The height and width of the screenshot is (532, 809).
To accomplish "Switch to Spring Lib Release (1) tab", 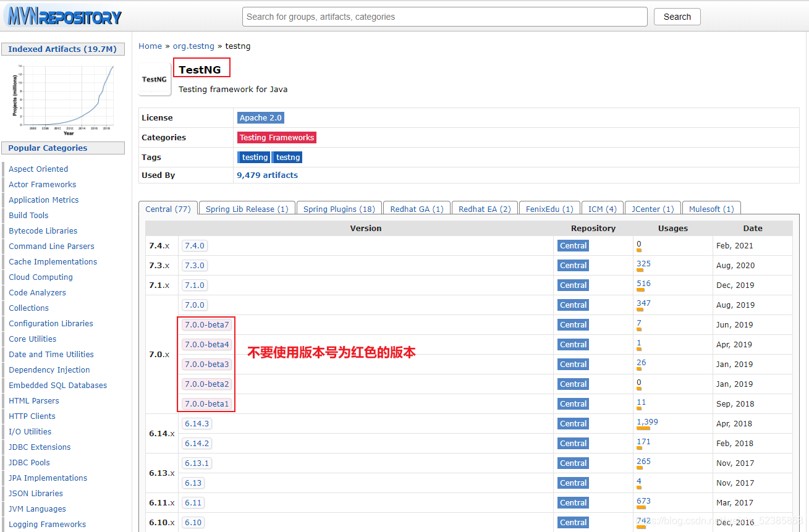I will click(247, 209).
